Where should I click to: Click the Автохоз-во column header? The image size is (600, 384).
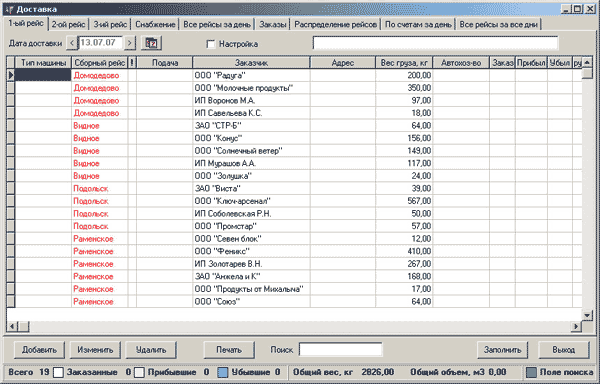point(461,62)
